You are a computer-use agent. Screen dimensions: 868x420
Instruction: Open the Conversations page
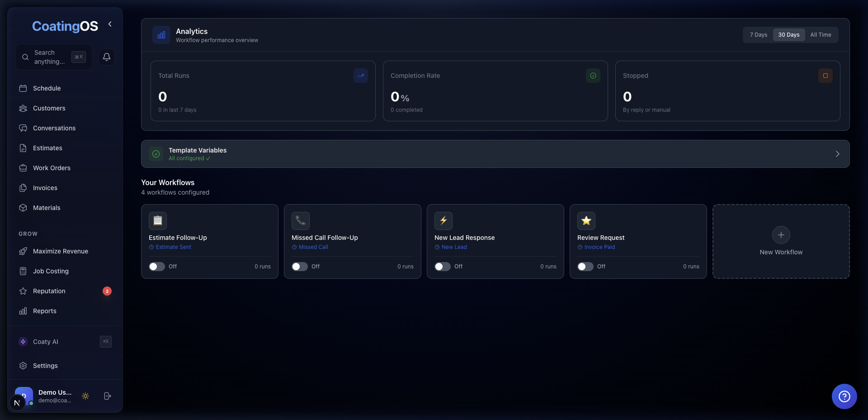click(53, 128)
